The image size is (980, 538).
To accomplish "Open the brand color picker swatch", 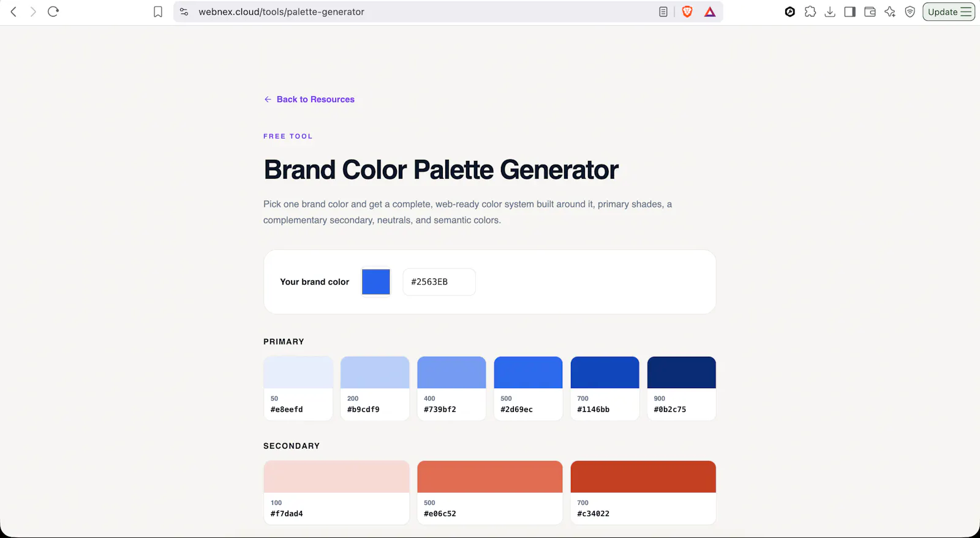I will point(376,282).
